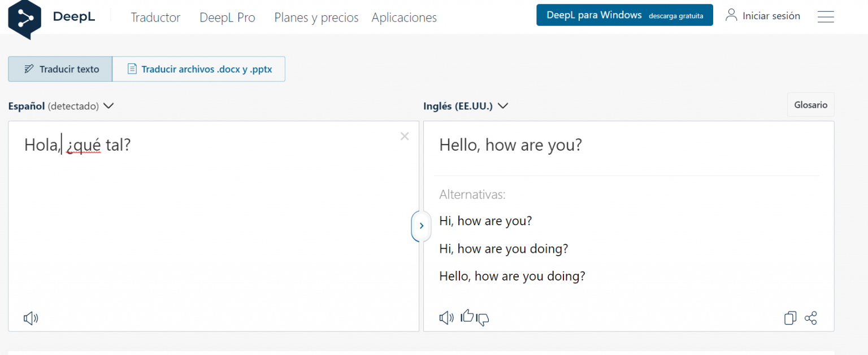868x355 pixels.
Task: Rate the translation with thumbs down
Action: point(481,319)
